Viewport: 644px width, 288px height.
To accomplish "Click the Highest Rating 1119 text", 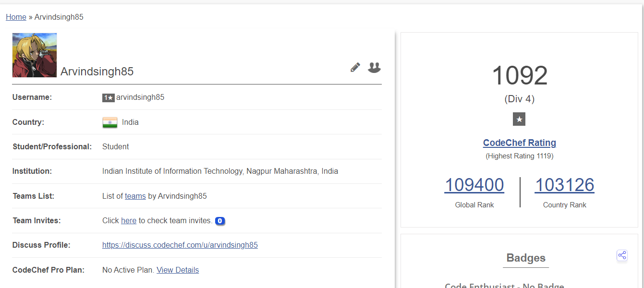I will pyautogui.click(x=520, y=156).
